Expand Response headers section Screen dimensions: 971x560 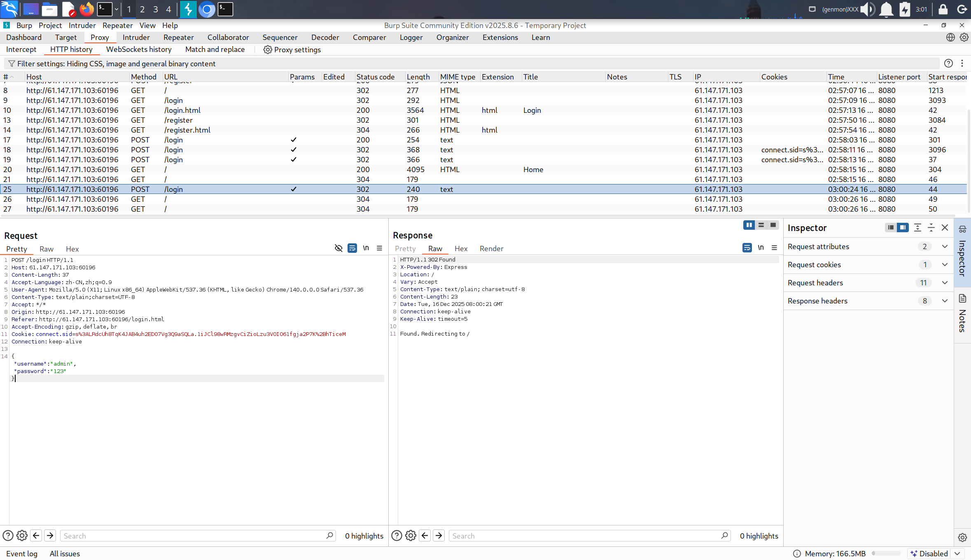click(945, 301)
